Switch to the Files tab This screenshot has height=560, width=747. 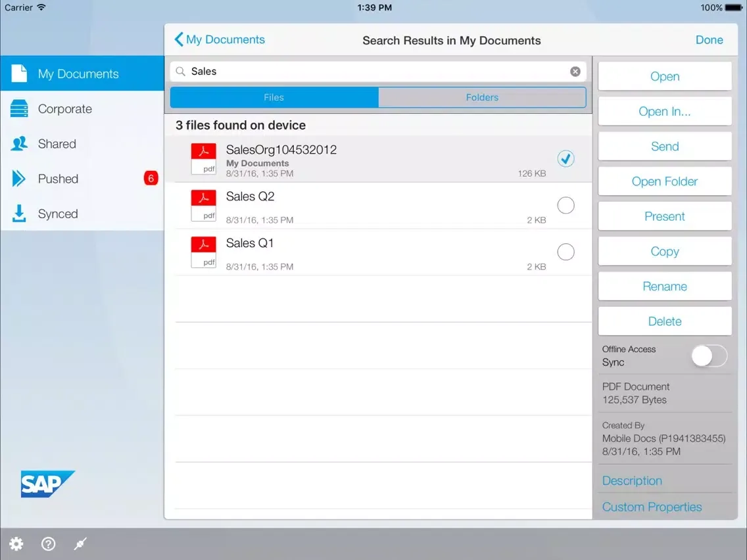274,97
